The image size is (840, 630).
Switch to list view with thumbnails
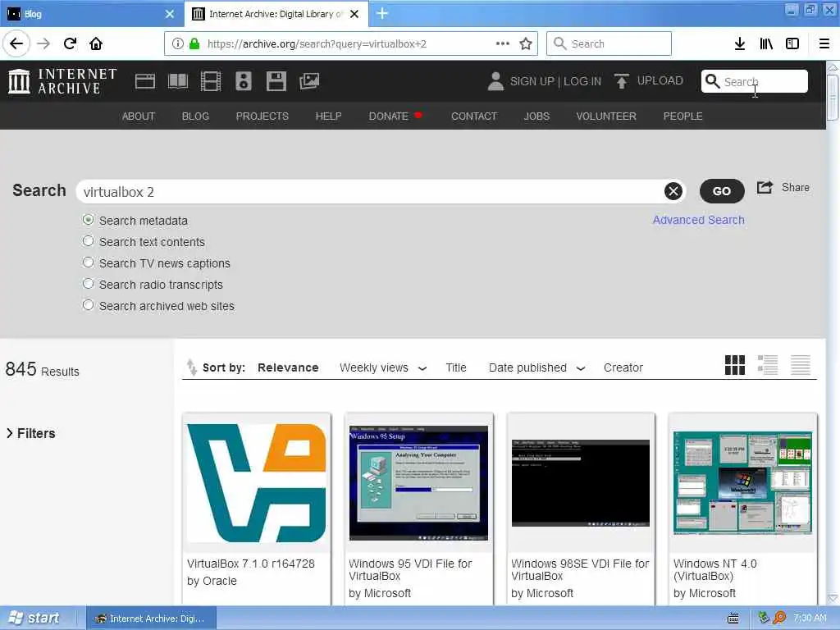point(768,365)
